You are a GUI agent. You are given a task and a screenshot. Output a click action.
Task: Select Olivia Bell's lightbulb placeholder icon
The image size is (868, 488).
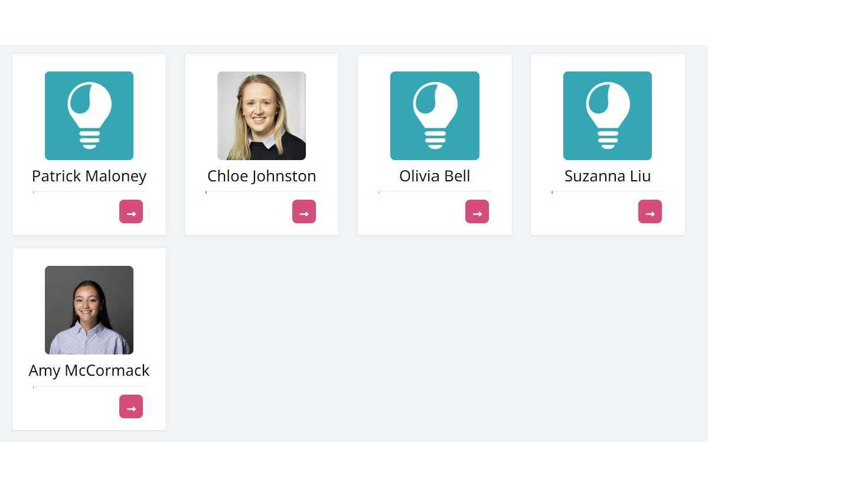435,116
